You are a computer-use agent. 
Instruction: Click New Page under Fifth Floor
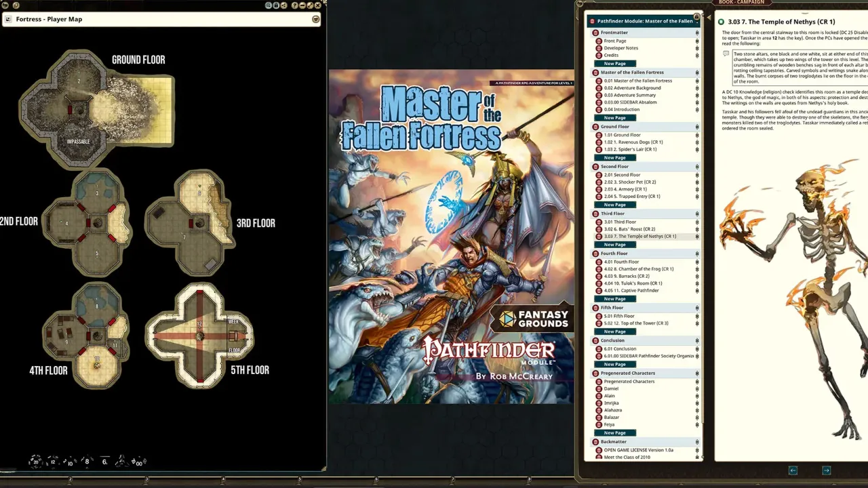pyautogui.click(x=615, y=331)
